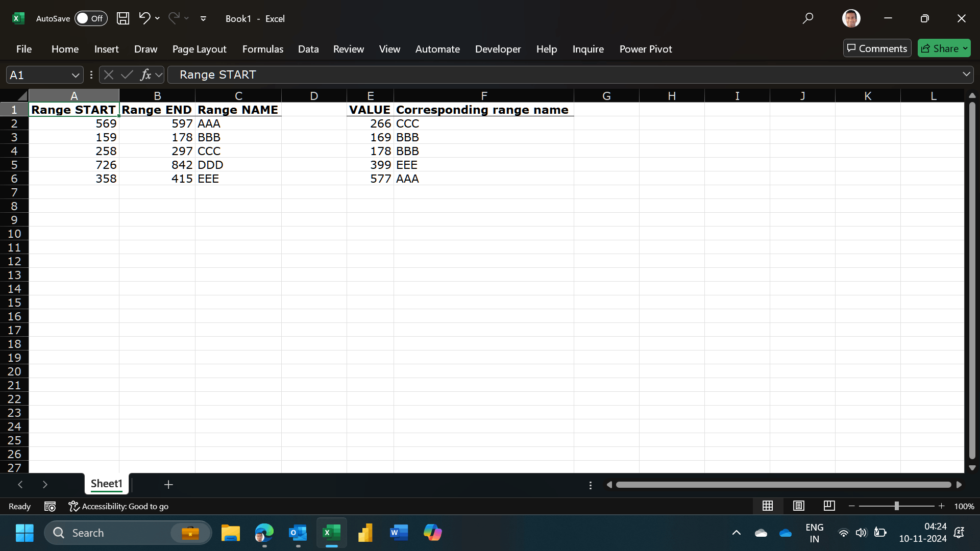This screenshot has width=980, height=551.
Task: Click the Save icon in title bar
Action: click(123, 18)
